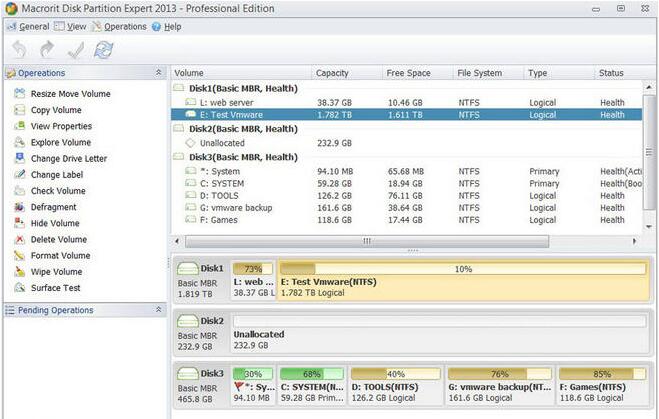Image resolution: width=659 pixels, height=419 pixels.
Task: Choose Surface Test operation
Action: click(x=55, y=287)
